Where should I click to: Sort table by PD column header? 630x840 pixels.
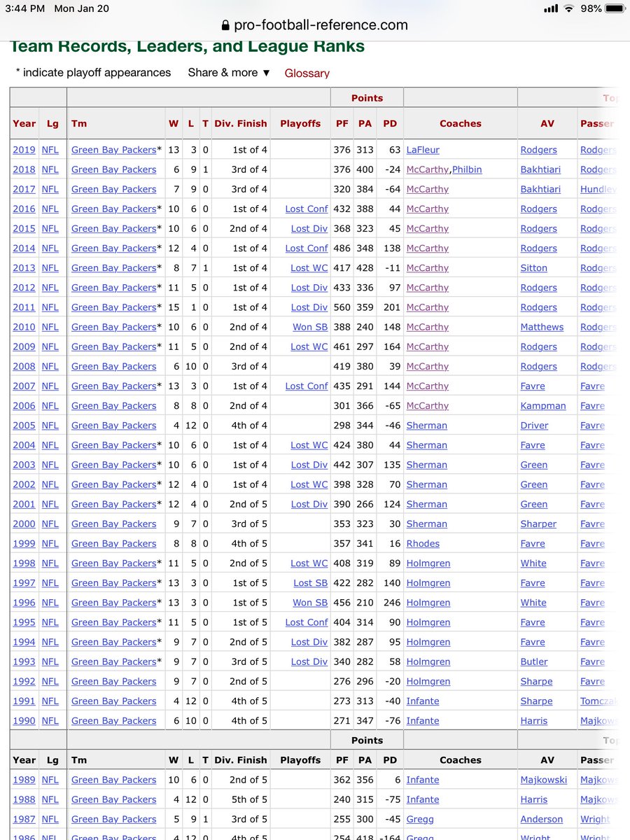[x=390, y=123]
